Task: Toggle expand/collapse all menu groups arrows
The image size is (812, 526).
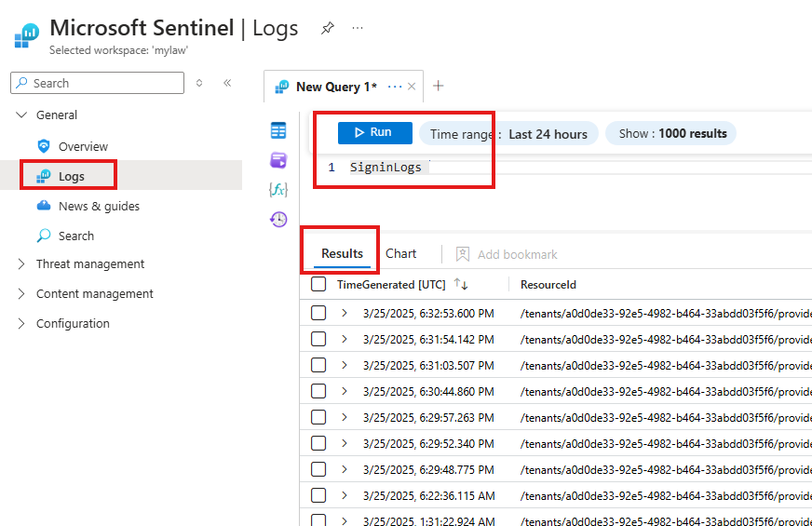Action: pos(199,83)
